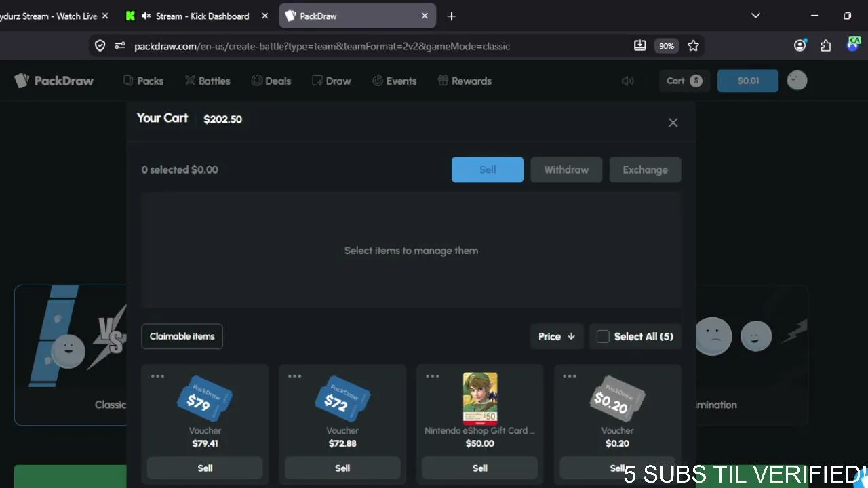The width and height of the screenshot is (868, 488).
Task: Open the Packs menu item
Action: coord(143,81)
